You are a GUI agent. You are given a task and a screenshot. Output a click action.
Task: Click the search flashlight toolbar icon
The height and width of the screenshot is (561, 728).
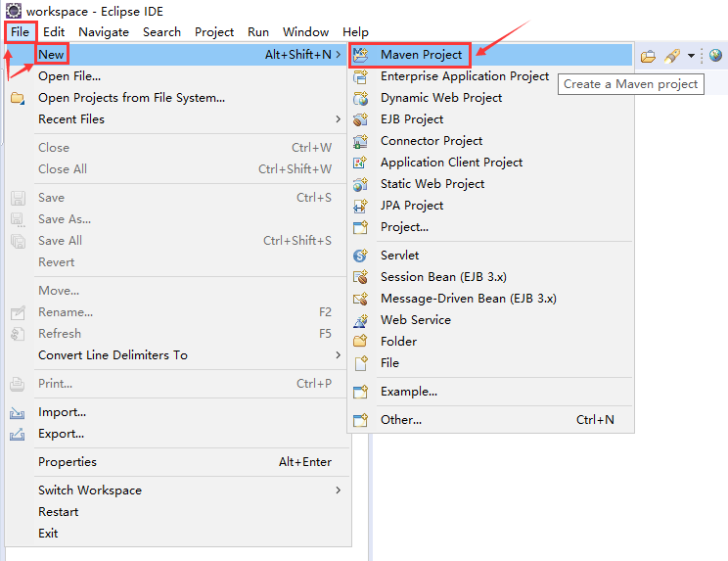click(672, 56)
